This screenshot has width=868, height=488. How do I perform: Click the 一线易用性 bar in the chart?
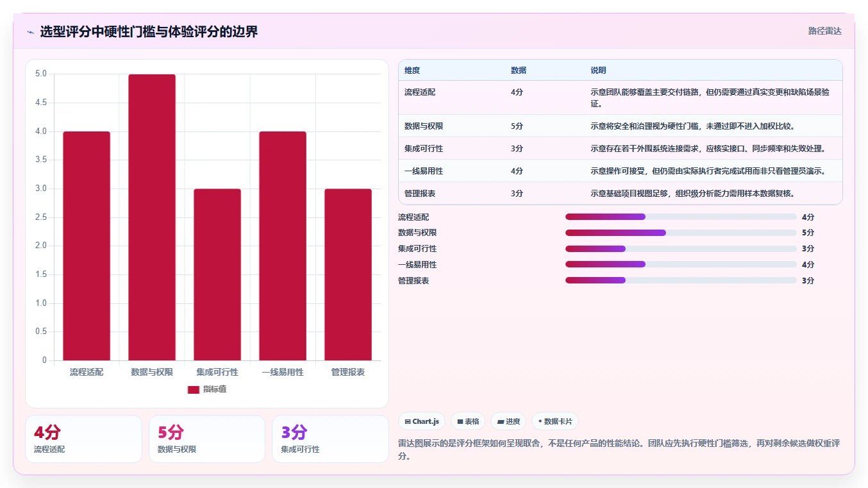point(283,246)
